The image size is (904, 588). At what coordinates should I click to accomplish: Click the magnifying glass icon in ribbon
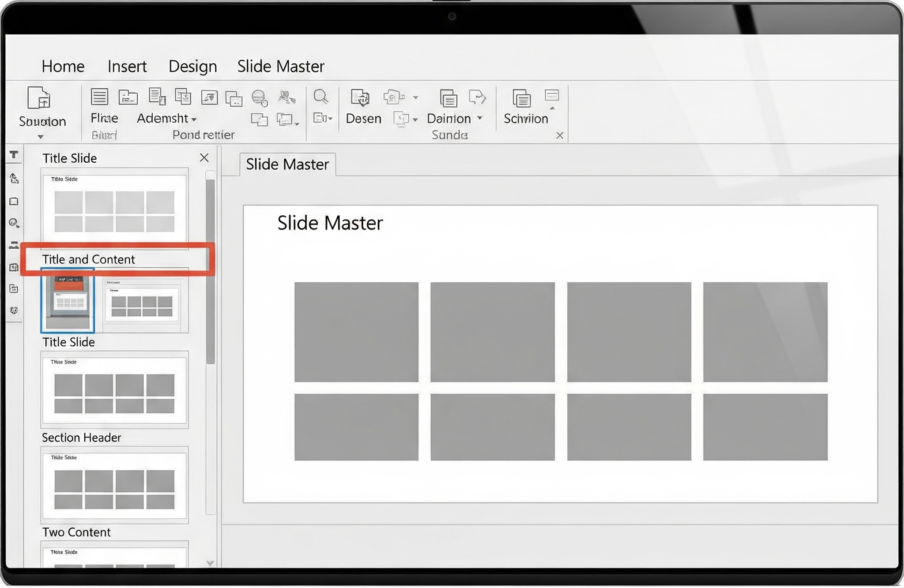pos(320,97)
